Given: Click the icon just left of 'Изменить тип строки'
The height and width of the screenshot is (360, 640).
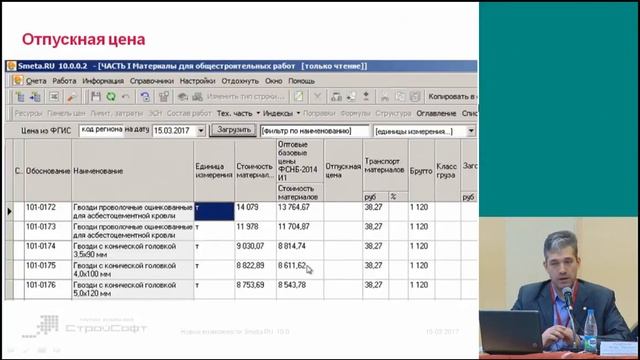Looking at the screenshot, I should 198,97.
